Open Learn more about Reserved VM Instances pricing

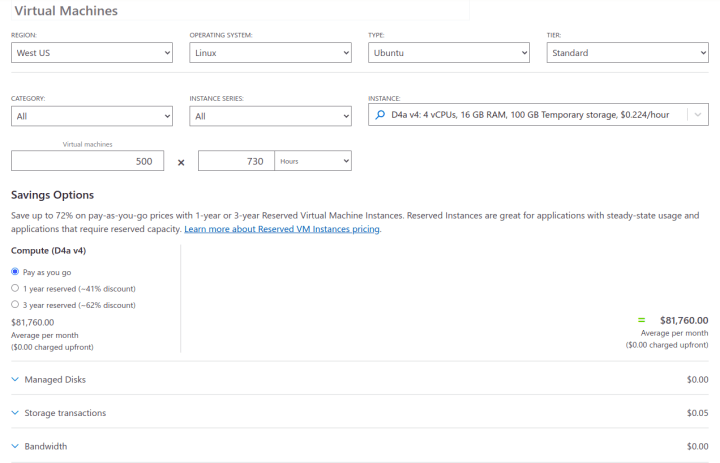[282, 229]
